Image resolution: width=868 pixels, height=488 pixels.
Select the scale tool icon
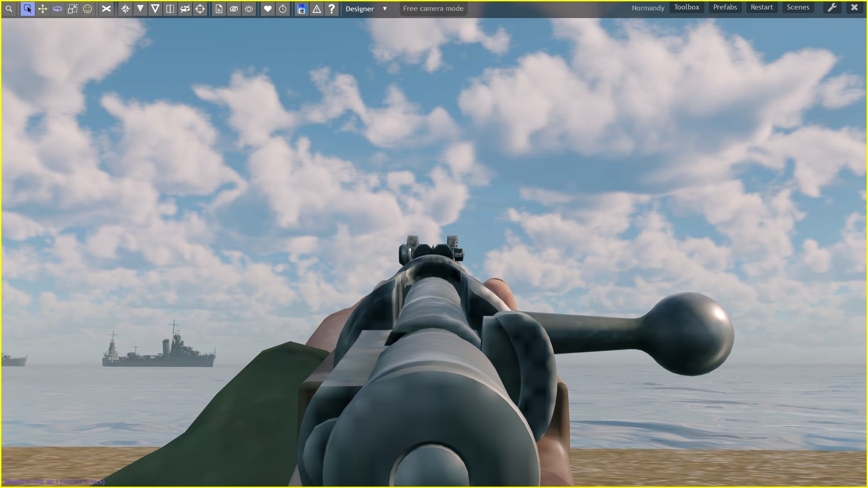click(x=72, y=9)
